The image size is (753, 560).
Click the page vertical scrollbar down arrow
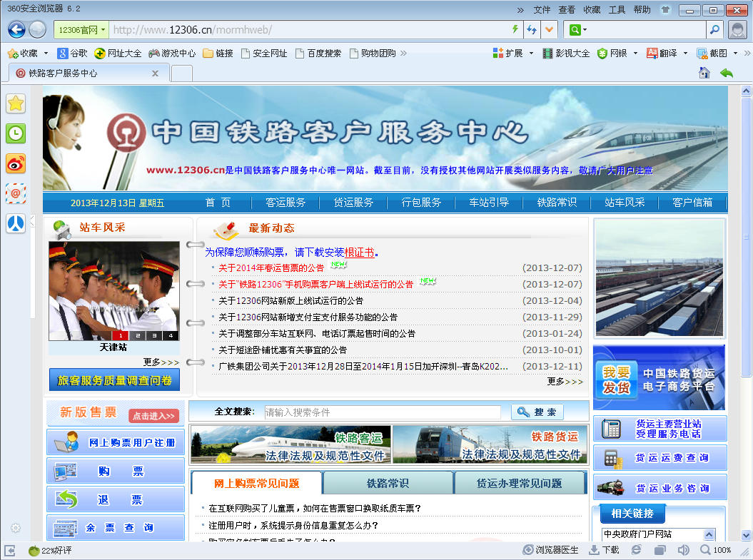[x=746, y=534]
